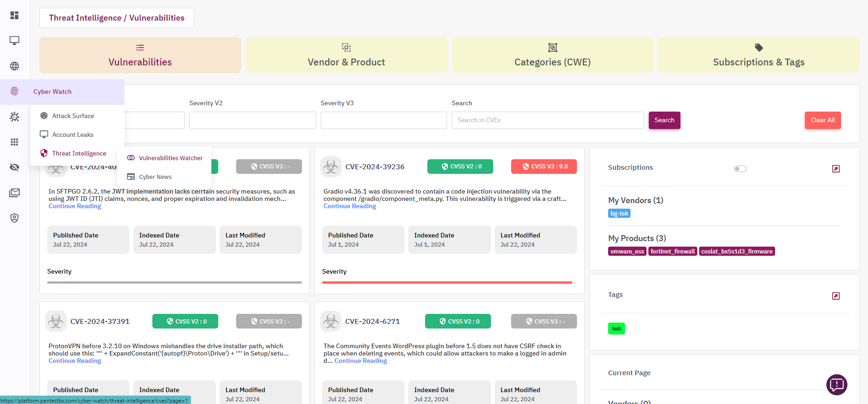Click the Threat Intelligence / Vulnerabilities breadcrumb

pos(117,18)
